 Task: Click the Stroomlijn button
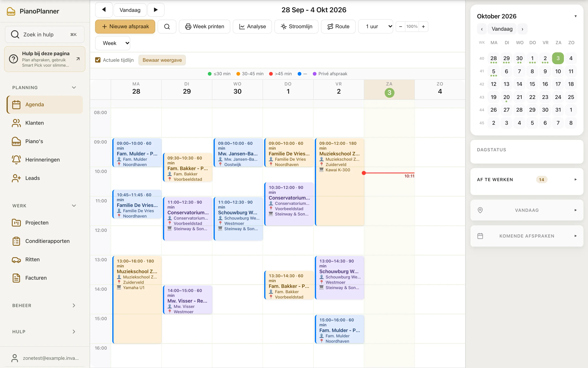296,27
